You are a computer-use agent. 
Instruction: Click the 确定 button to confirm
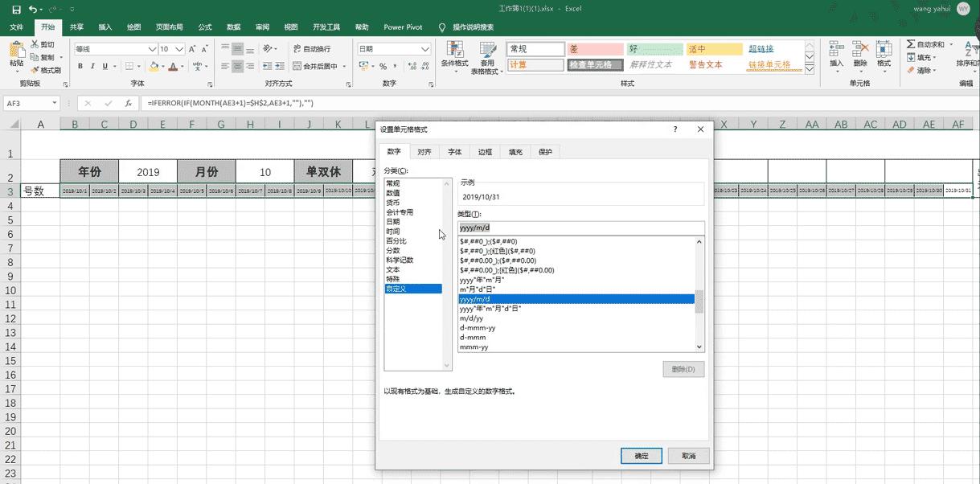641,456
